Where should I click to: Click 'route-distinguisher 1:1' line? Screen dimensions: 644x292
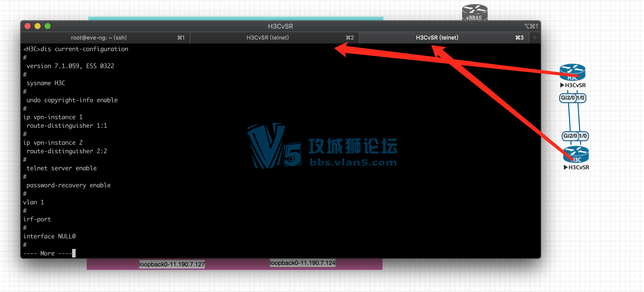67,125
